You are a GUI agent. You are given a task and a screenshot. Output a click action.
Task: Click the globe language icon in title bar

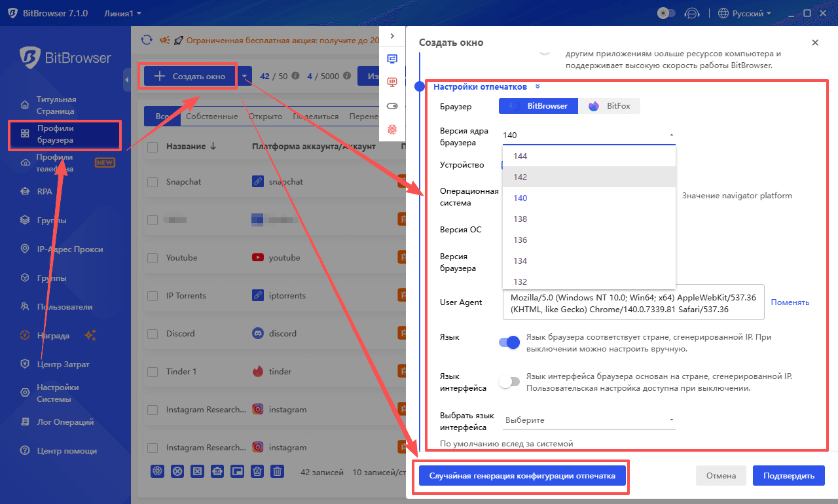(x=723, y=13)
